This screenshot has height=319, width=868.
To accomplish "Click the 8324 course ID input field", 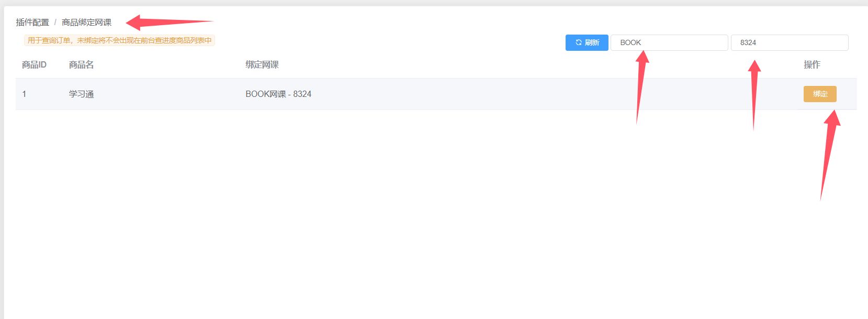I will pos(790,42).
